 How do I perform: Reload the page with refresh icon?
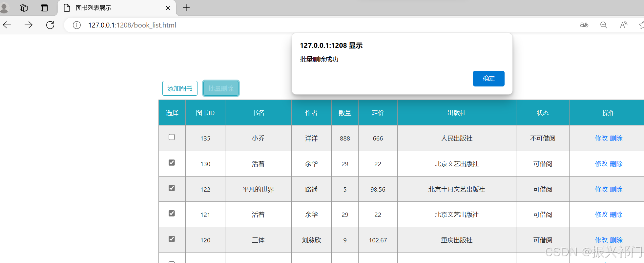[x=50, y=25]
